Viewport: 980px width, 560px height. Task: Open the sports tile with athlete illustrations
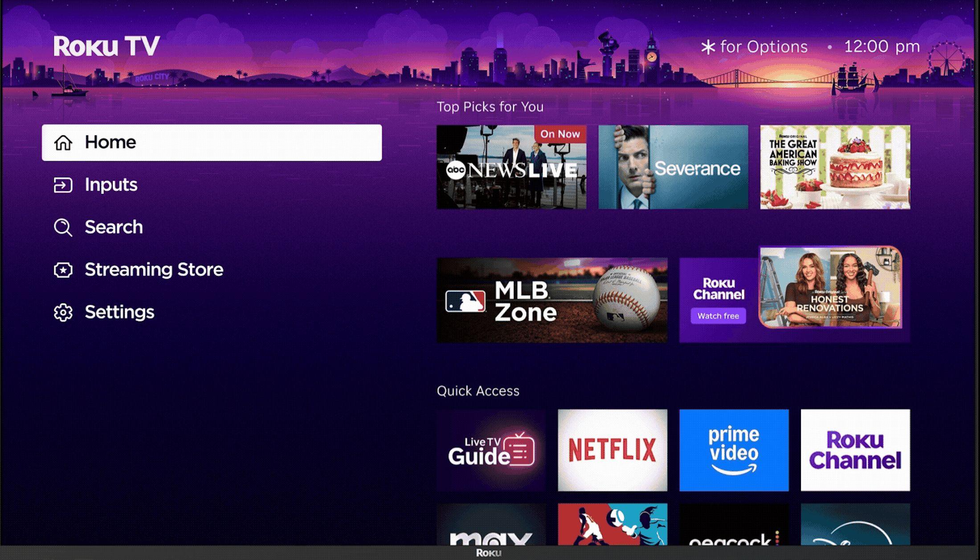tap(612, 524)
